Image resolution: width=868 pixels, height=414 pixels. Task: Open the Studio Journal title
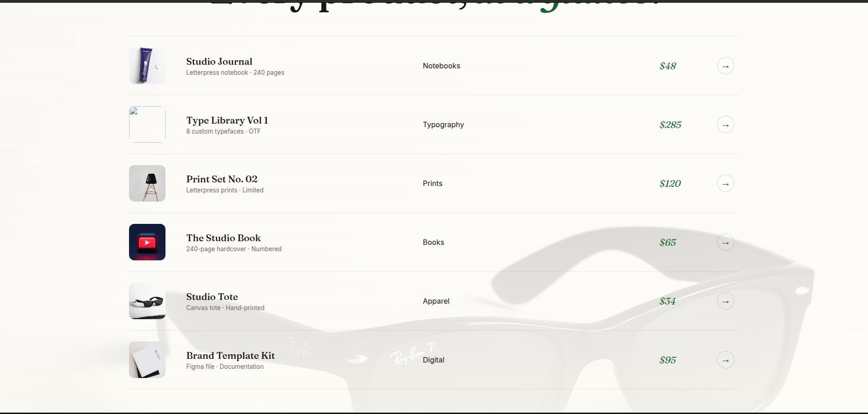point(219,62)
